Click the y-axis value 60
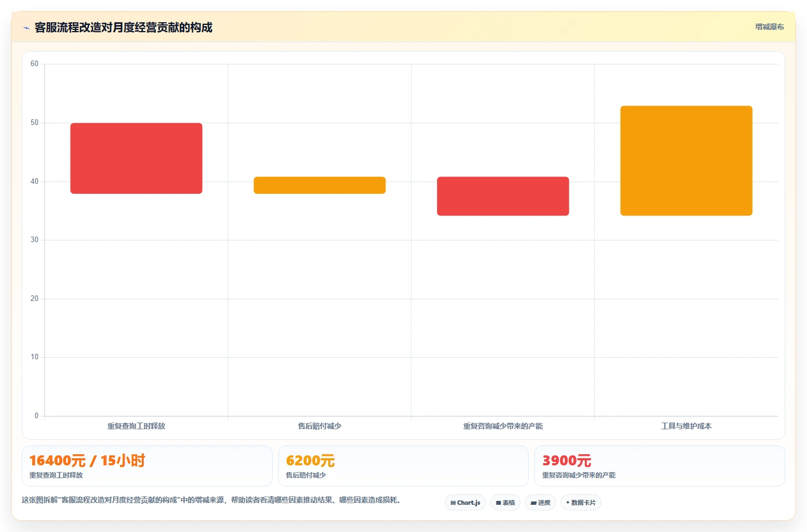 click(x=34, y=64)
